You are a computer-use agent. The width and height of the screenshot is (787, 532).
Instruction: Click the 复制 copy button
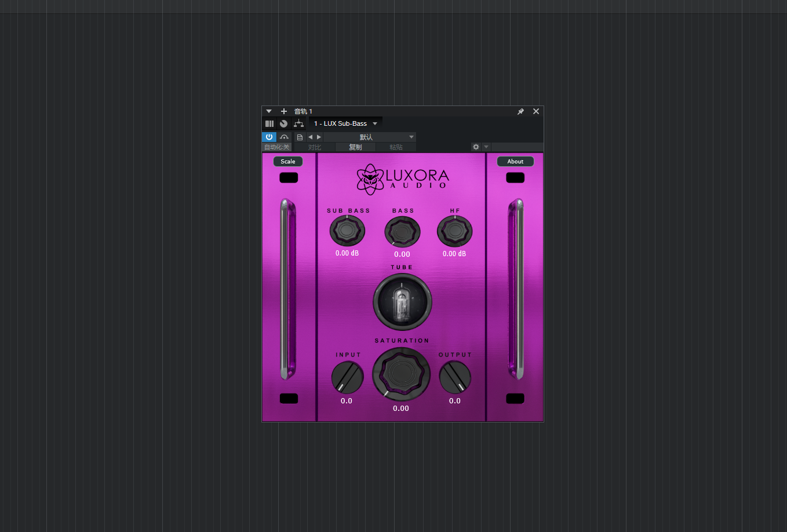(355, 147)
